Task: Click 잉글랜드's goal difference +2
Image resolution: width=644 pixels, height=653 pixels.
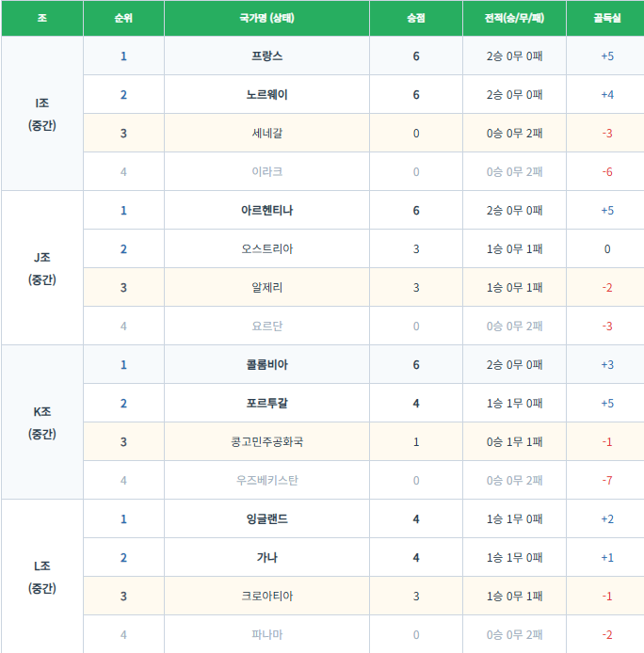Action: (607, 518)
